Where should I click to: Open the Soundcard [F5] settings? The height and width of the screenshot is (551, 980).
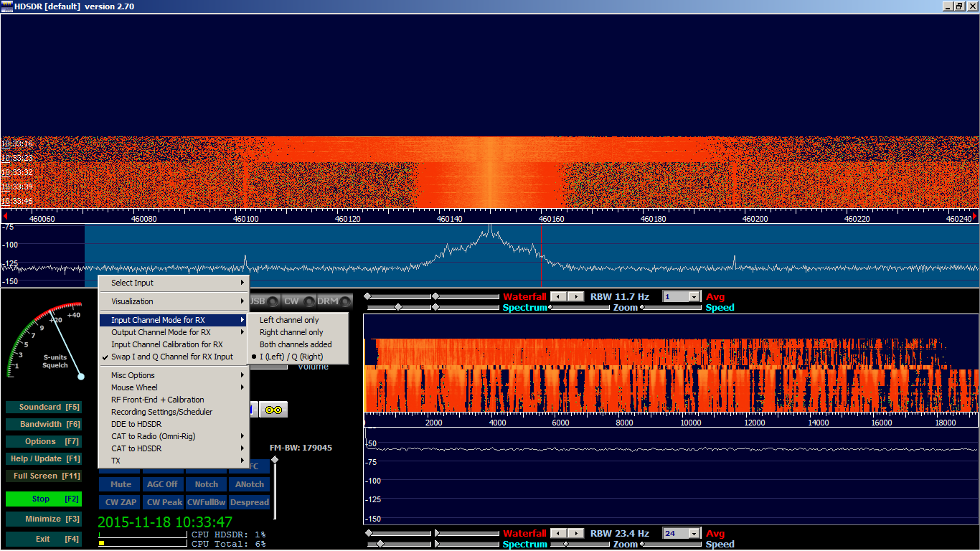[x=43, y=407]
